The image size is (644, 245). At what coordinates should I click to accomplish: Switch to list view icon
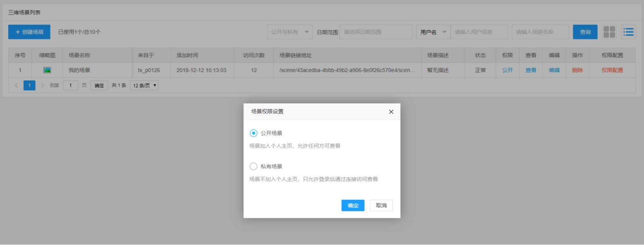(628, 32)
